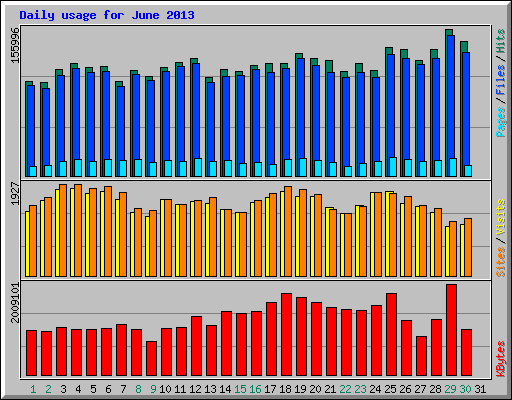
Task: Click the red KBytes bar for day 1
Action: (31, 353)
